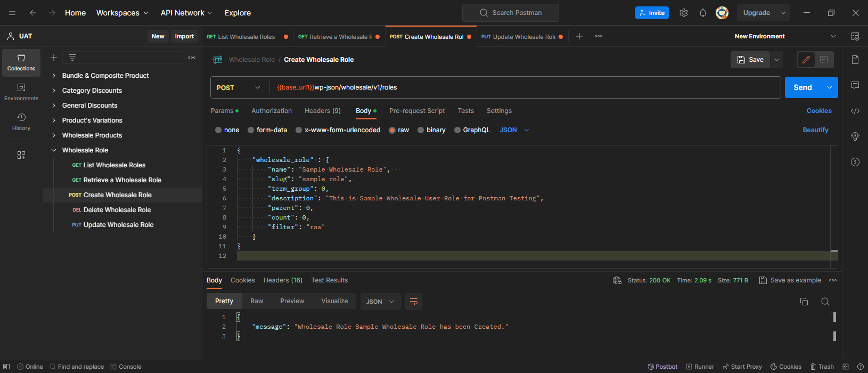Click the Invite button
Image resolution: width=868 pixels, height=373 pixels.
tap(652, 13)
